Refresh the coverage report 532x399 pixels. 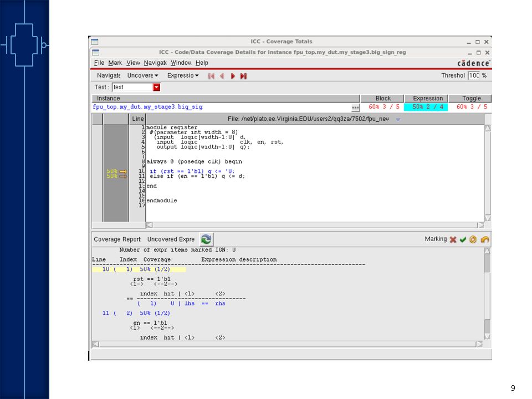pyautogui.click(x=206, y=239)
